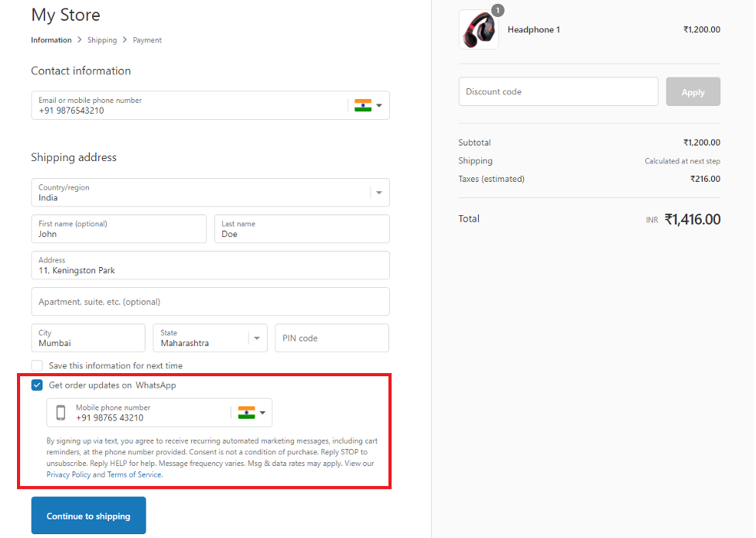756x538 pixels.
Task: Open the WhatsApp phone country code dropdown arrow
Action: (x=262, y=413)
